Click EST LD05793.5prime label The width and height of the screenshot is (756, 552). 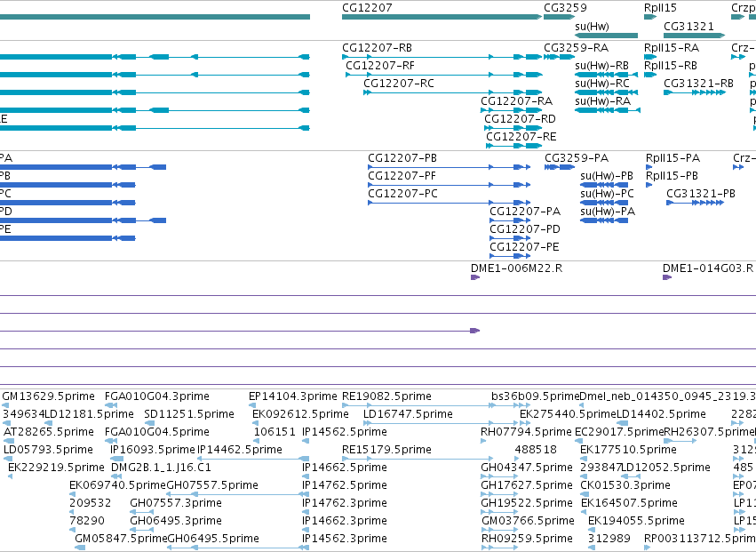point(48,450)
